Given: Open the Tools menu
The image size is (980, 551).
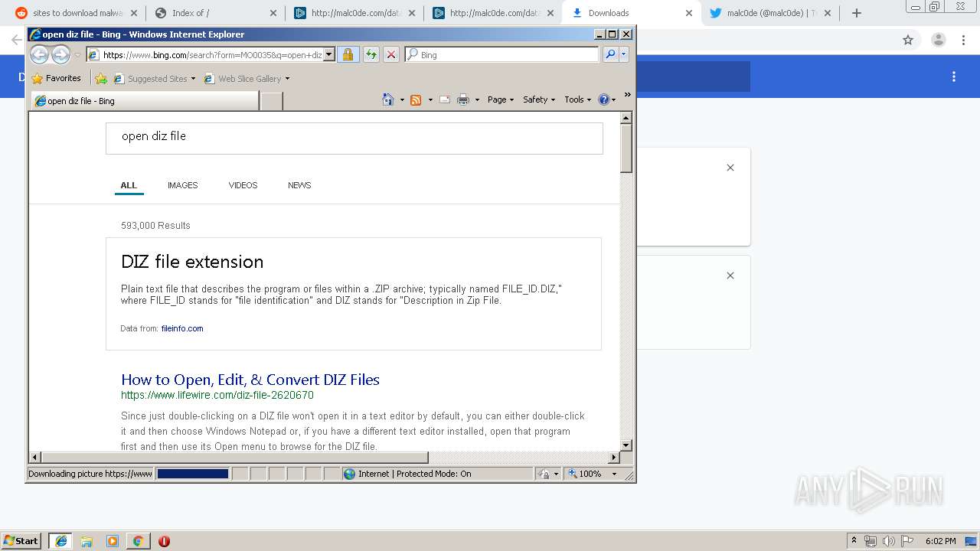Looking at the screenshot, I should point(578,99).
